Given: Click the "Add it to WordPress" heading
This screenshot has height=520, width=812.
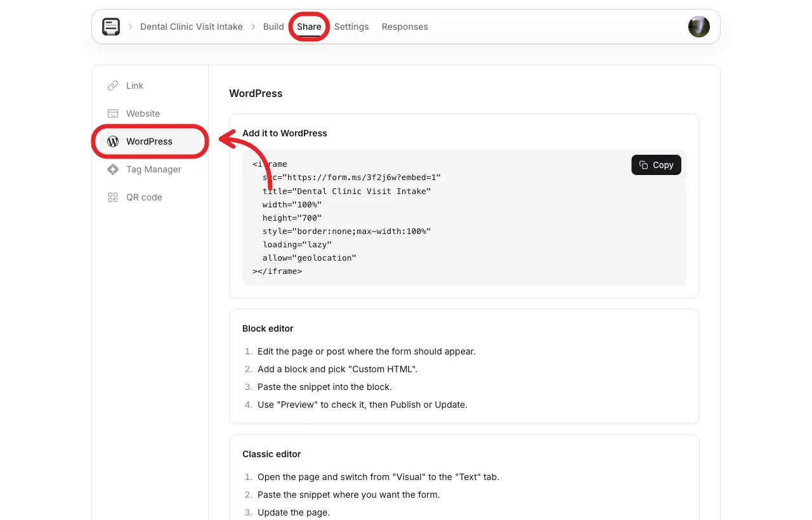Looking at the screenshot, I should click(x=285, y=133).
